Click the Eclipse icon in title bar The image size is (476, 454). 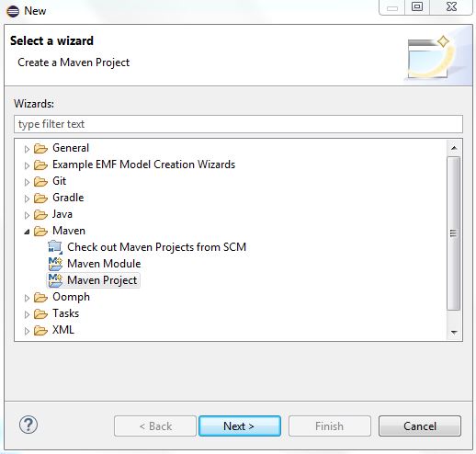(13, 11)
